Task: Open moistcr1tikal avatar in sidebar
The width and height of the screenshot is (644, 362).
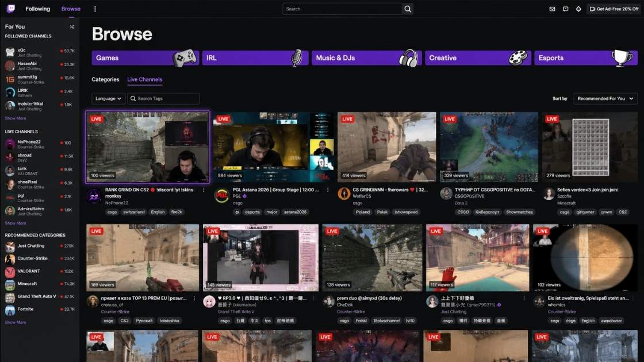Action: 10,106
